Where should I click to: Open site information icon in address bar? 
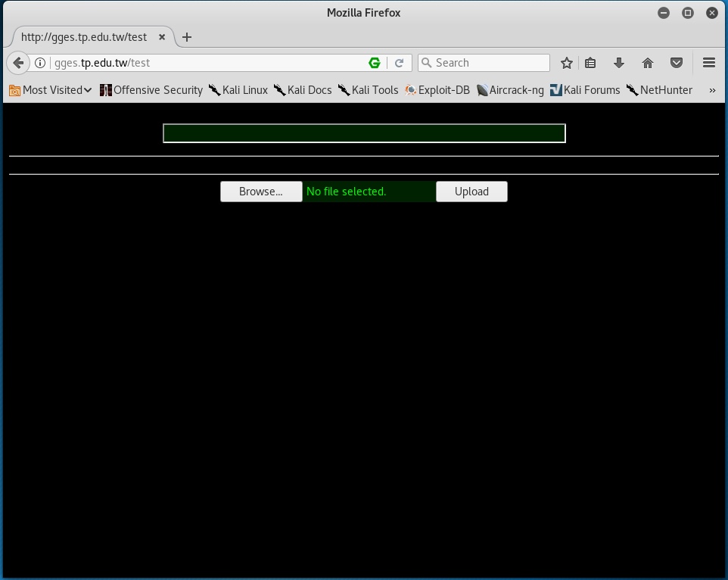[x=40, y=63]
